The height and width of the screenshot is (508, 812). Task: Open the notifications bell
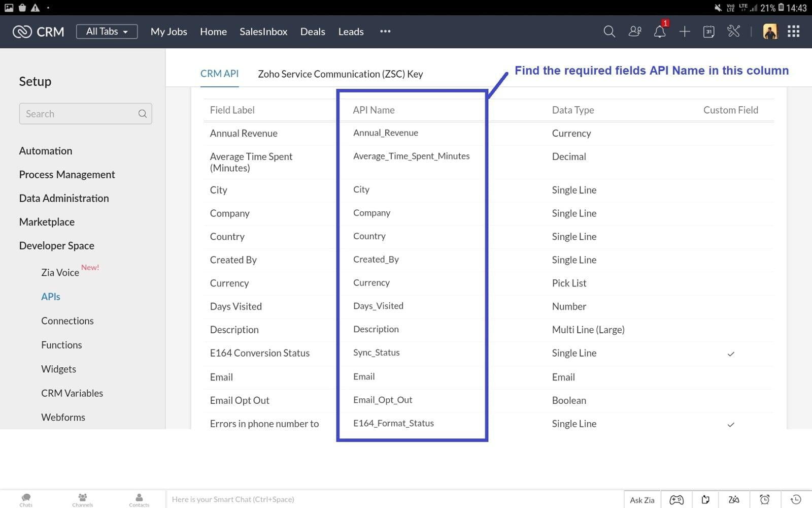point(659,31)
